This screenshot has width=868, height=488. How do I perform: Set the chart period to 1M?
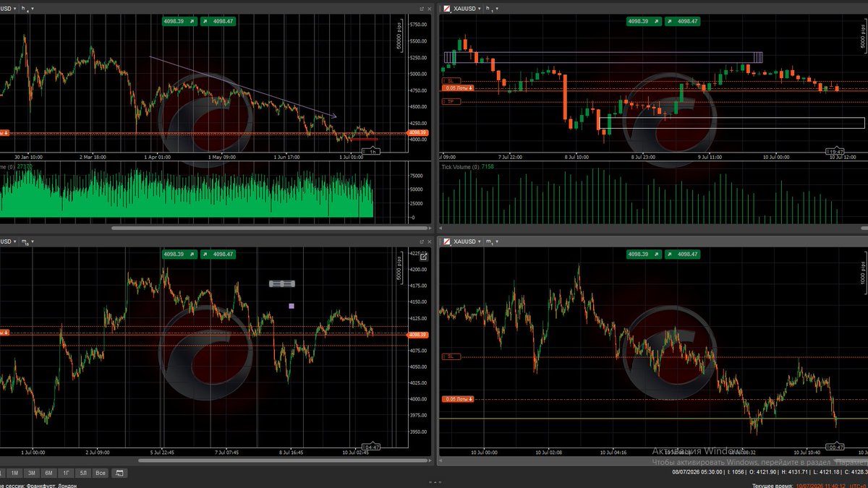[14, 473]
